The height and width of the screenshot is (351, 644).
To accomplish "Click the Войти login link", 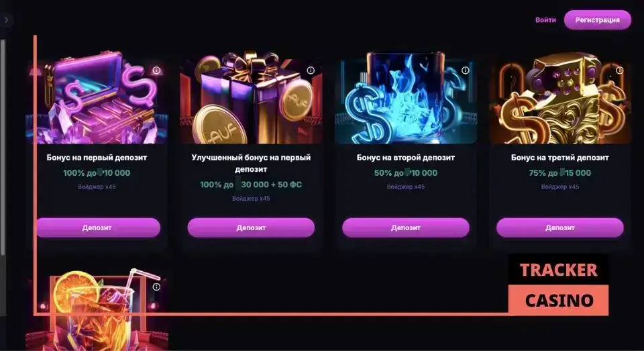I will (545, 19).
